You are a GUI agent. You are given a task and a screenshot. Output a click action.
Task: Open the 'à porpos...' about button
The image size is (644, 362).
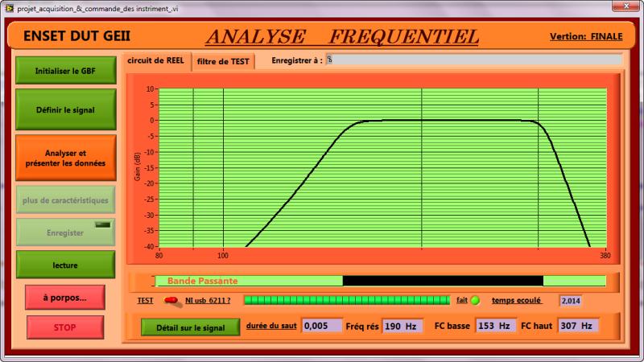pos(64,297)
